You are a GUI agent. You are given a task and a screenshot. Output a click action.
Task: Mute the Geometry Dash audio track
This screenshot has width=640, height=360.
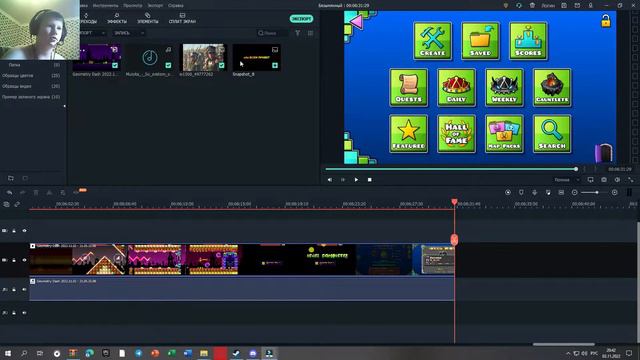(24, 289)
